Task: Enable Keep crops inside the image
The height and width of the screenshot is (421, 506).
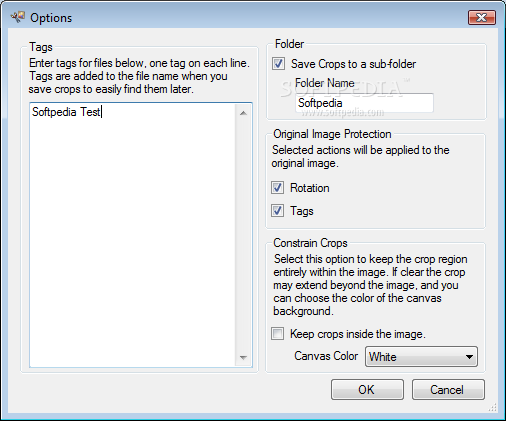Action: click(x=277, y=334)
